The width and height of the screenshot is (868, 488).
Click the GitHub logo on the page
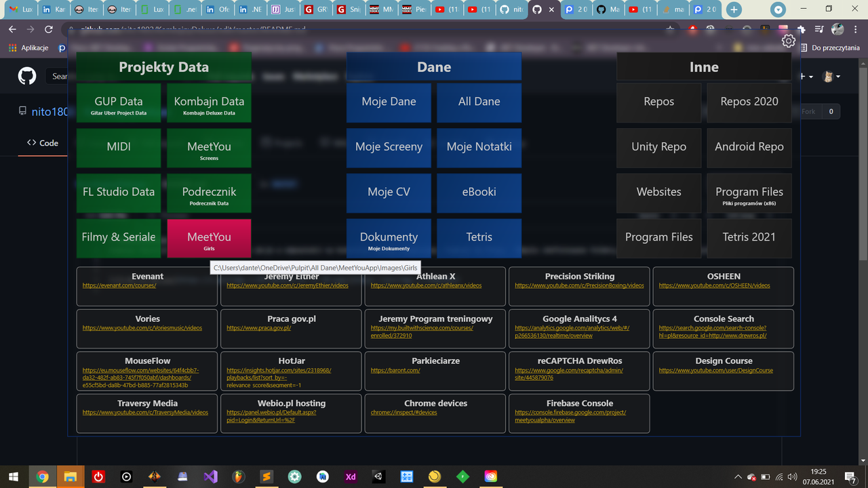tap(26, 75)
